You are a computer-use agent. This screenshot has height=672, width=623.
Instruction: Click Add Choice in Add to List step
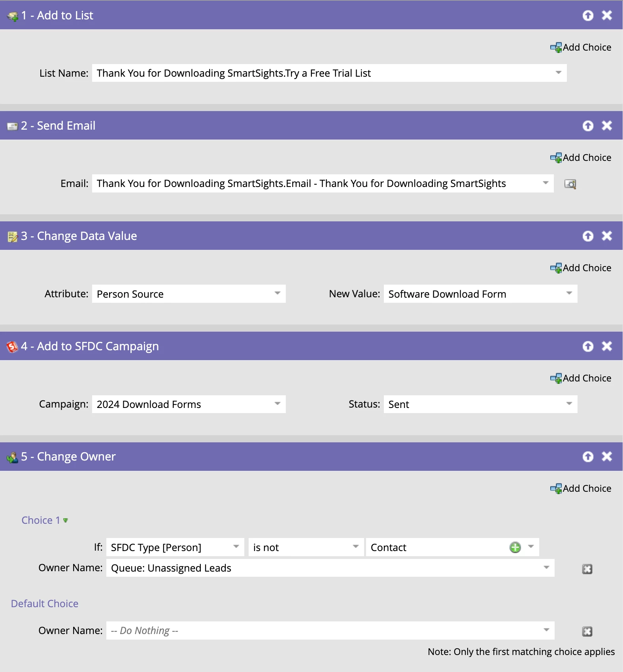point(581,47)
